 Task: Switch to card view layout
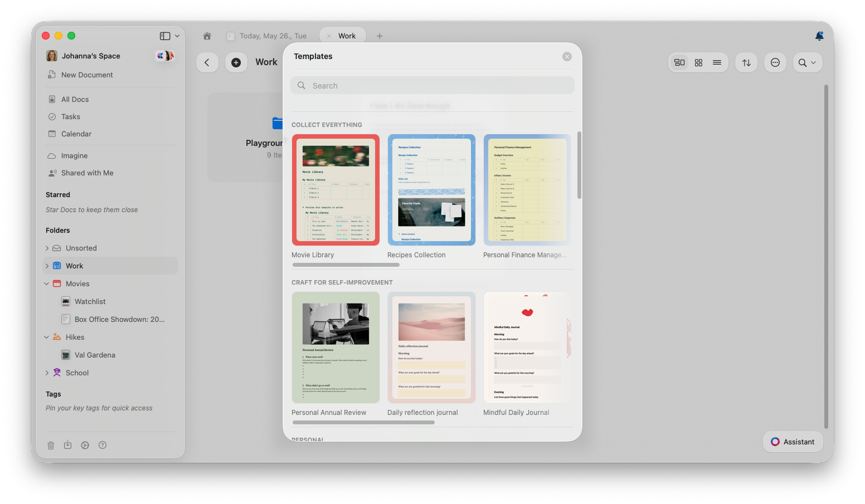[679, 62]
